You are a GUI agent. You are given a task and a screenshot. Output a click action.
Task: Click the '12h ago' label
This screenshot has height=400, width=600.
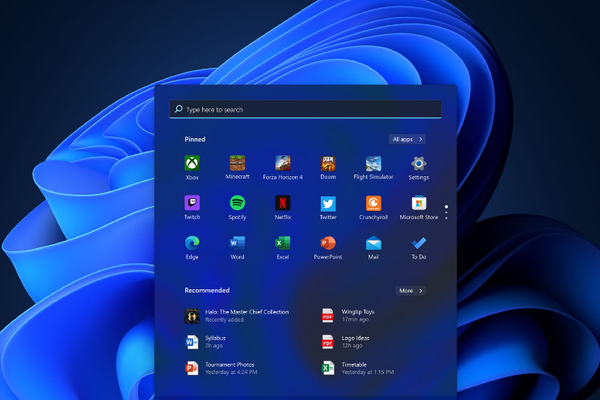pyautogui.click(x=352, y=346)
